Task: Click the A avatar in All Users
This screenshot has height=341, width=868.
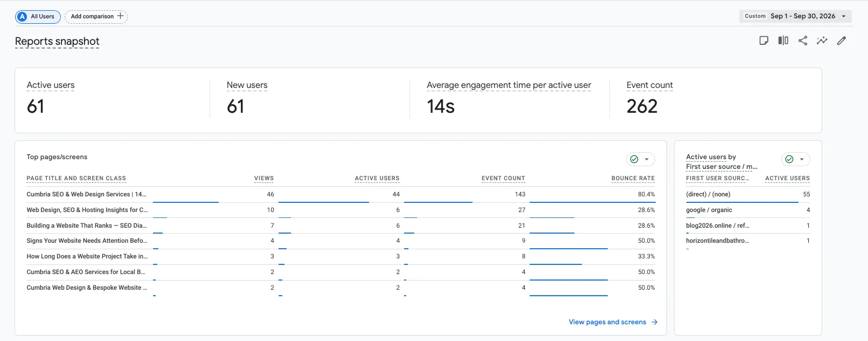Action: 22,17
